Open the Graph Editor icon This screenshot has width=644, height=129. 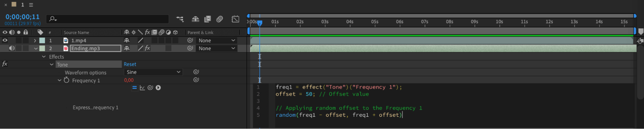point(235,19)
